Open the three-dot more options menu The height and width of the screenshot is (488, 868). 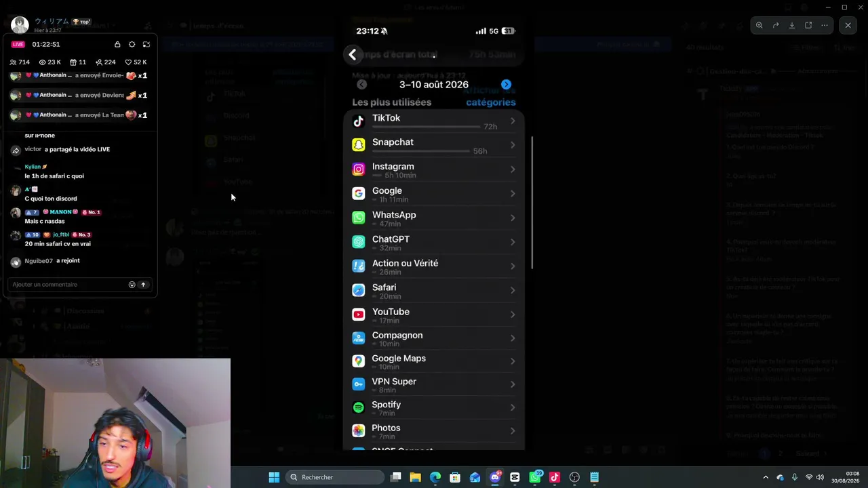825,26
